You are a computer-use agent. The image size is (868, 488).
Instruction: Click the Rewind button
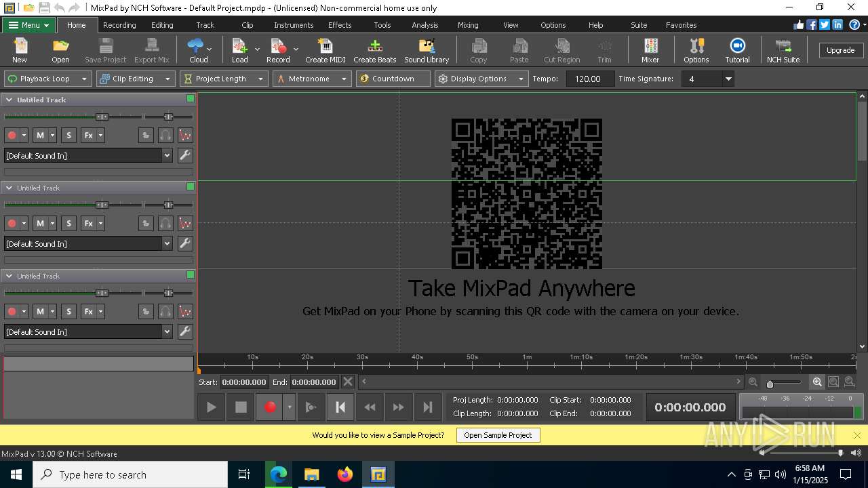[370, 407]
